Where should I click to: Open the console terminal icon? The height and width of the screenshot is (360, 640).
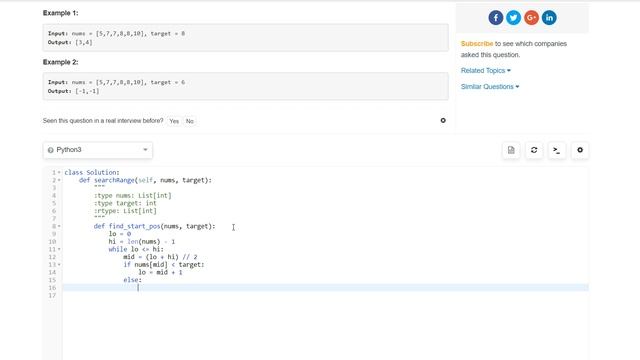pyautogui.click(x=557, y=150)
